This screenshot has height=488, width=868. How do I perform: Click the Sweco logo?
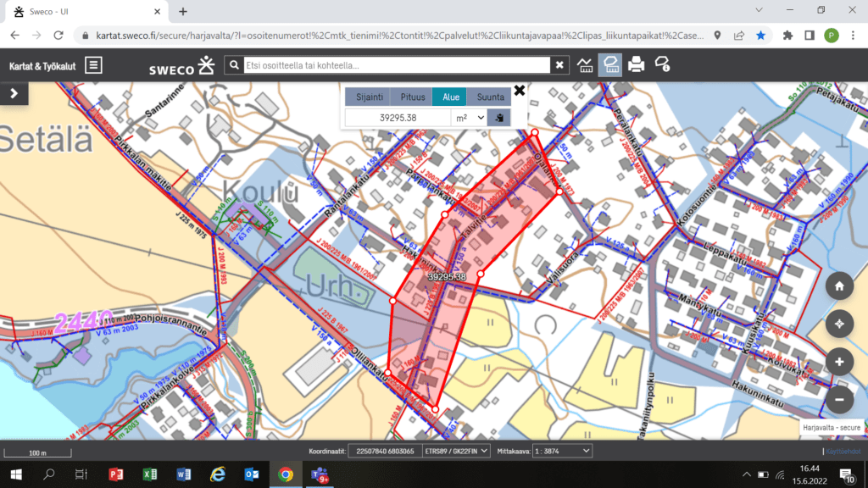point(181,66)
